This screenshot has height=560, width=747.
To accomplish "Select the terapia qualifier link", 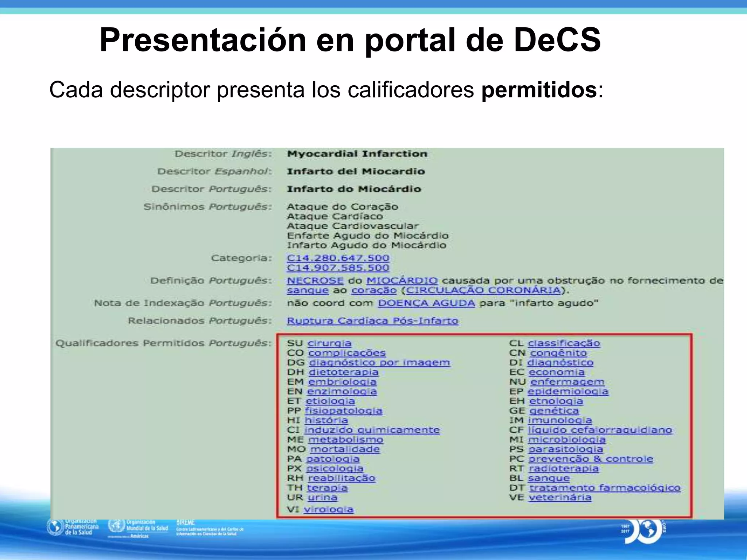I will (327, 488).
